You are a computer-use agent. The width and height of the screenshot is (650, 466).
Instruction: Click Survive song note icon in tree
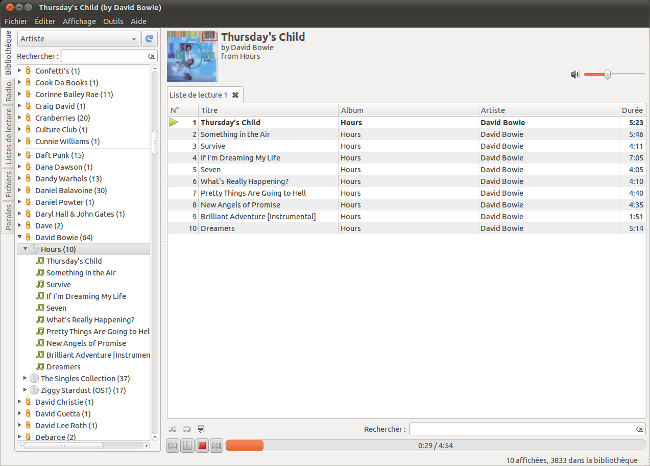[x=40, y=284]
